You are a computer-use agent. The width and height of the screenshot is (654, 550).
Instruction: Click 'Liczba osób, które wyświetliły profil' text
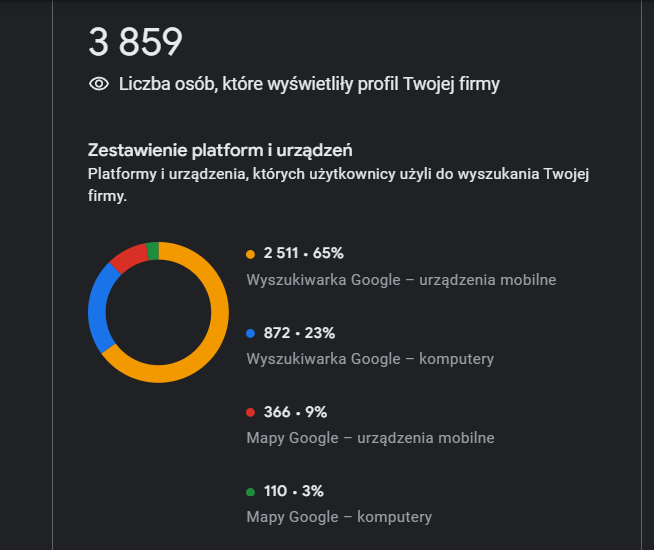(309, 84)
